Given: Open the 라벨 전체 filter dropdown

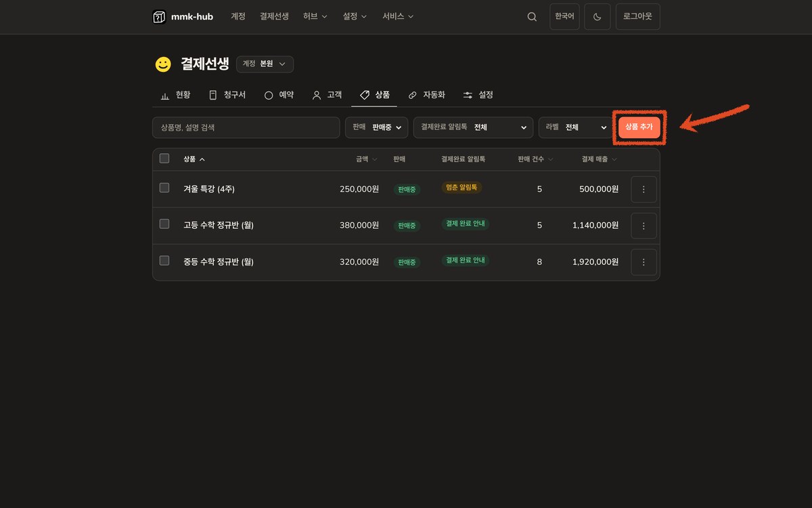Looking at the screenshot, I should coord(576,127).
